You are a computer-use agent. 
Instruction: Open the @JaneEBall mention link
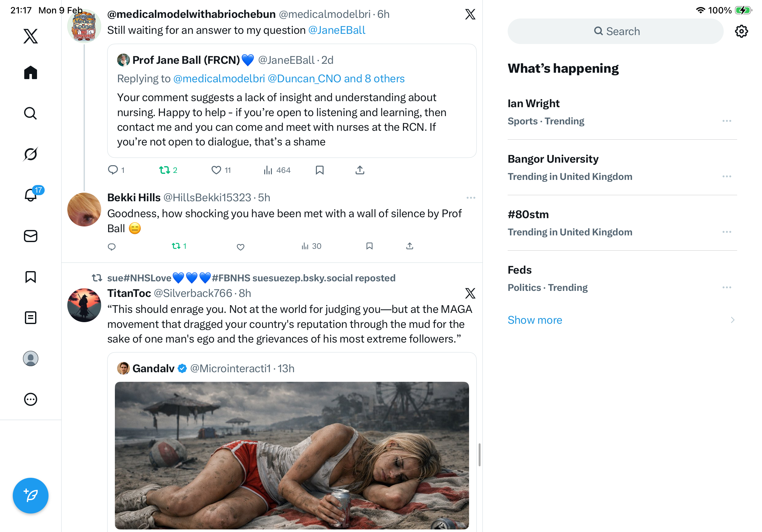point(337,30)
